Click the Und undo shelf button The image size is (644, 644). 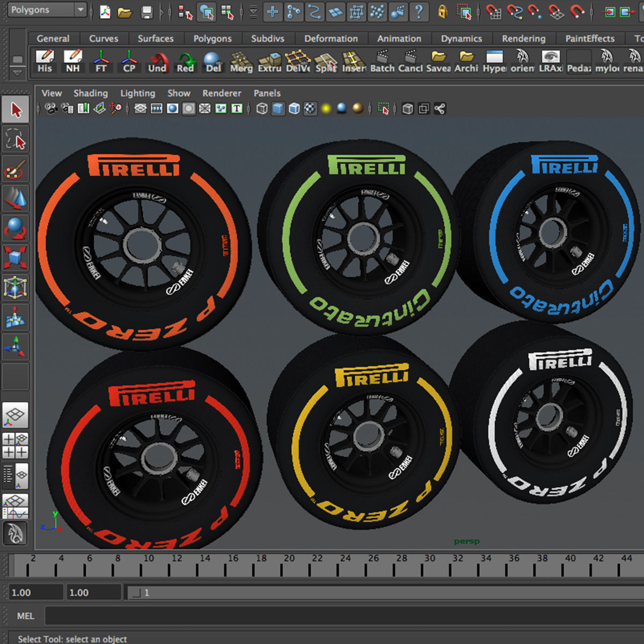click(157, 61)
